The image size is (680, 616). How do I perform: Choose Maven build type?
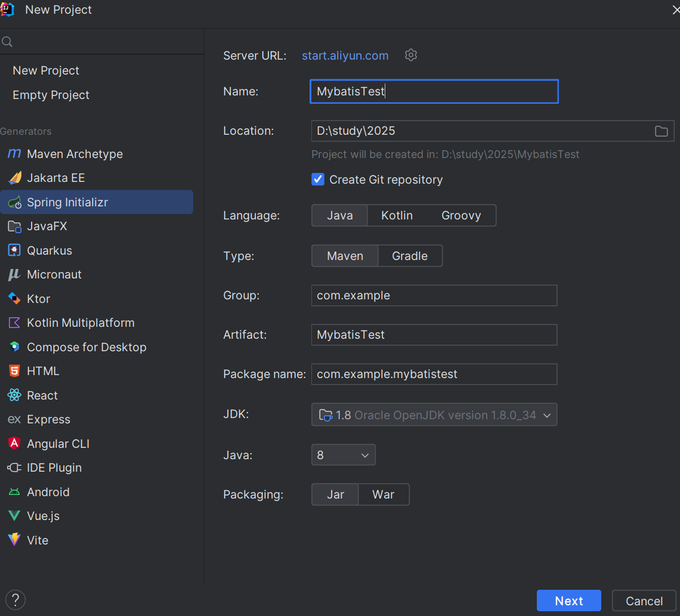pos(345,256)
